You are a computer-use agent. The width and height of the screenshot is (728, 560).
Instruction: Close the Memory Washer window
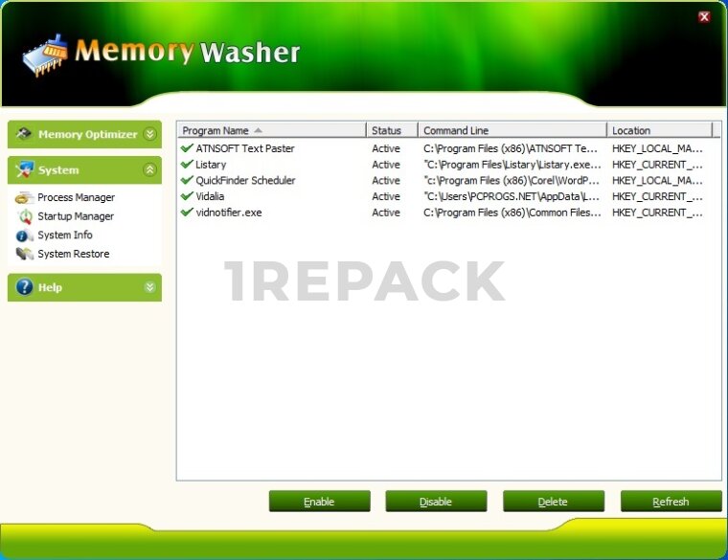point(704,16)
